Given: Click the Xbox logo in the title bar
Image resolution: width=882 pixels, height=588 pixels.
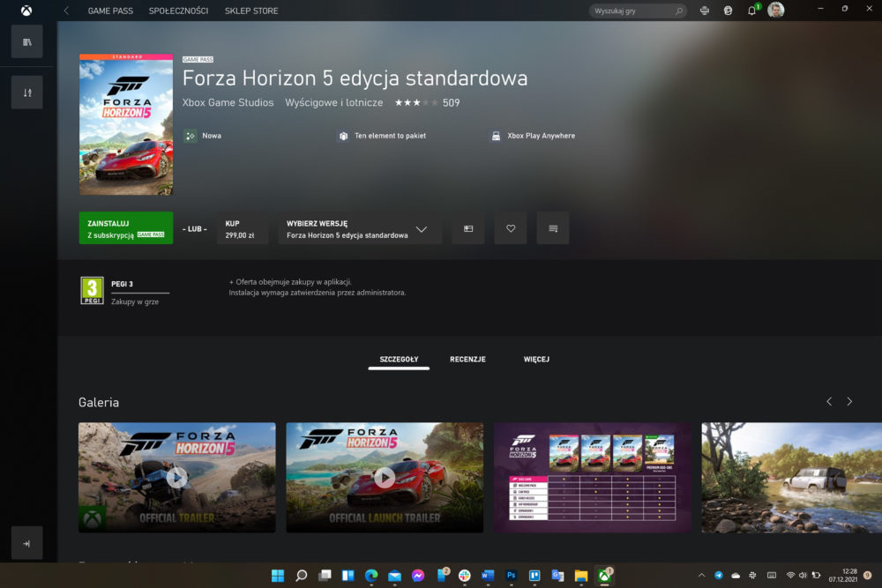Looking at the screenshot, I should 26,11.
